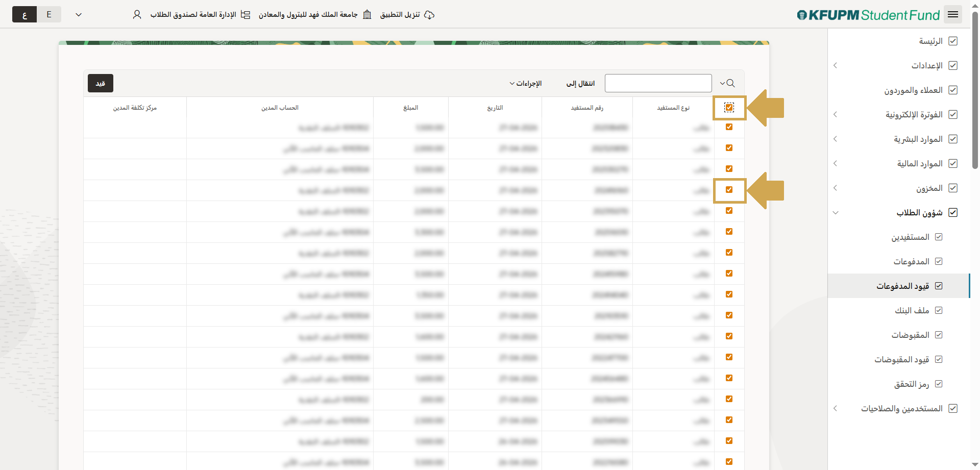
Task: Collapse the شؤون الطلاب menu chevron
Action: tap(836, 212)
